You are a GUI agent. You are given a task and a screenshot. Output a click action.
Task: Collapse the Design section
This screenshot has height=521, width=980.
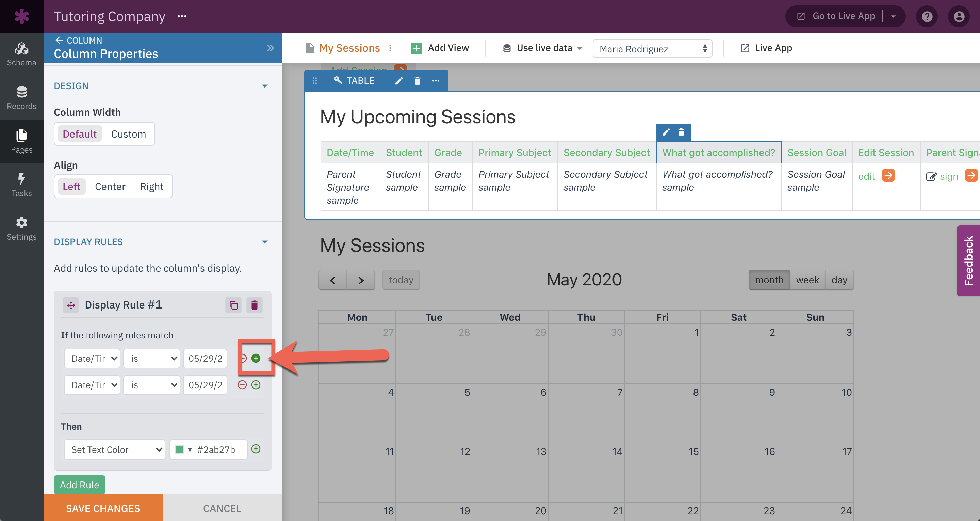[x=265, y=86]
